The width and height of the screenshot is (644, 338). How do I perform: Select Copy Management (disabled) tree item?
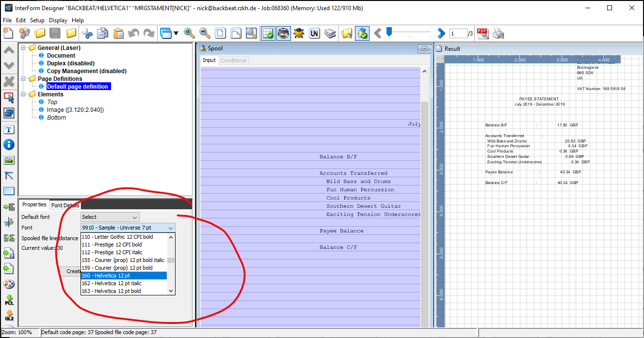tap(87, 71)
